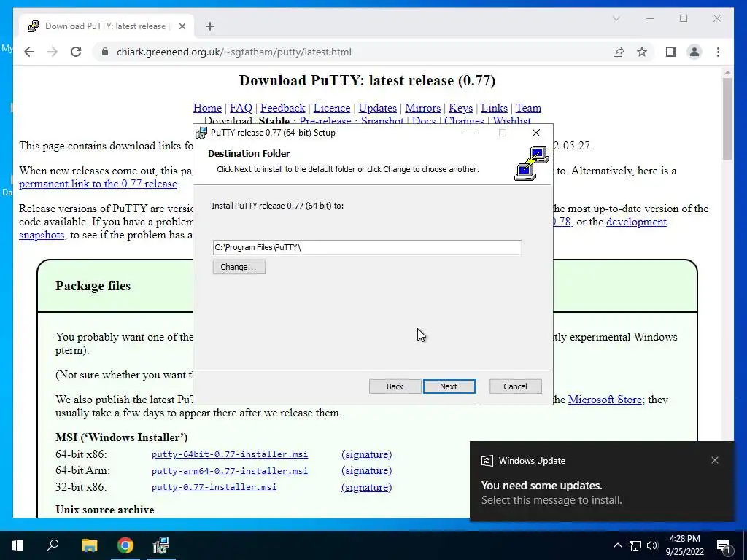The width and height of the screenshot is (747, 560).
Task: View site information padlock icon
Action: pos(105,52)
